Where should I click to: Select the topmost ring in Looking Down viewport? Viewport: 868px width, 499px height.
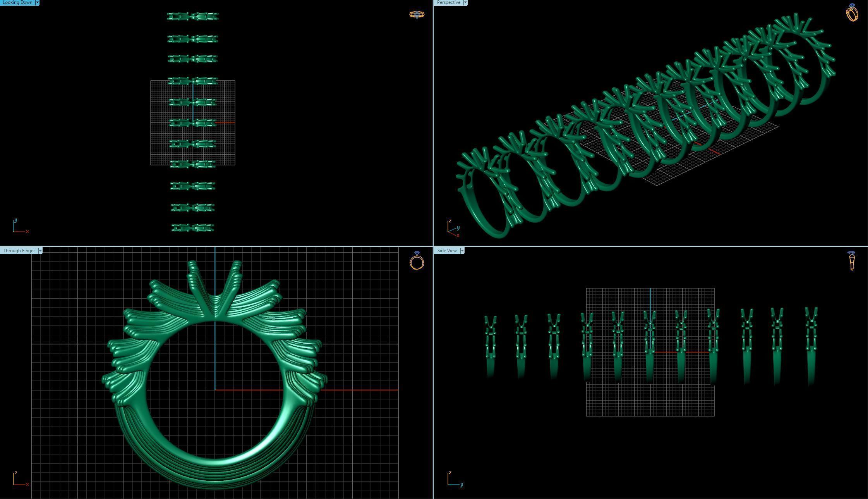point(192,16)
